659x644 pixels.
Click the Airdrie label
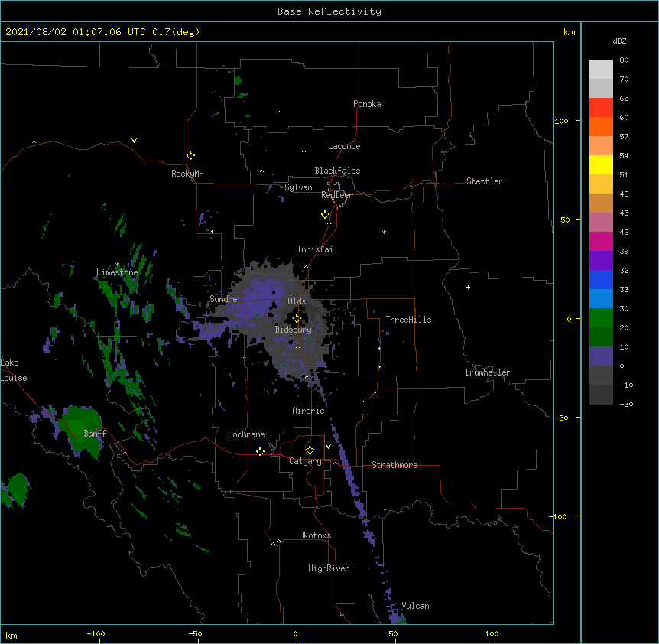[x=309, y=411]
